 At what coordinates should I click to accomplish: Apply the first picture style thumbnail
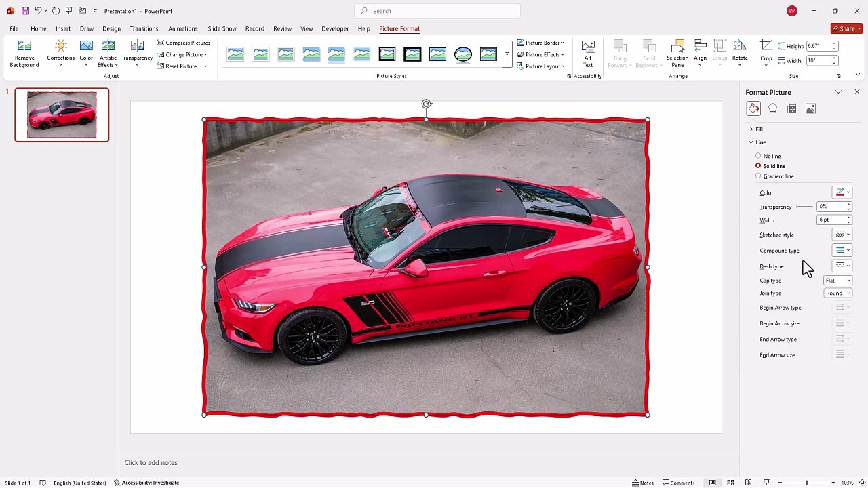235,54
